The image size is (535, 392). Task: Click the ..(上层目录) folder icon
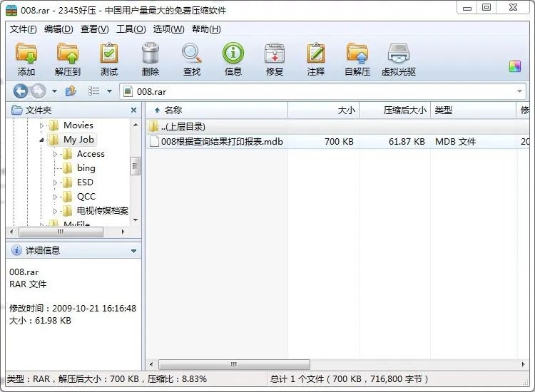click(154, 126)
